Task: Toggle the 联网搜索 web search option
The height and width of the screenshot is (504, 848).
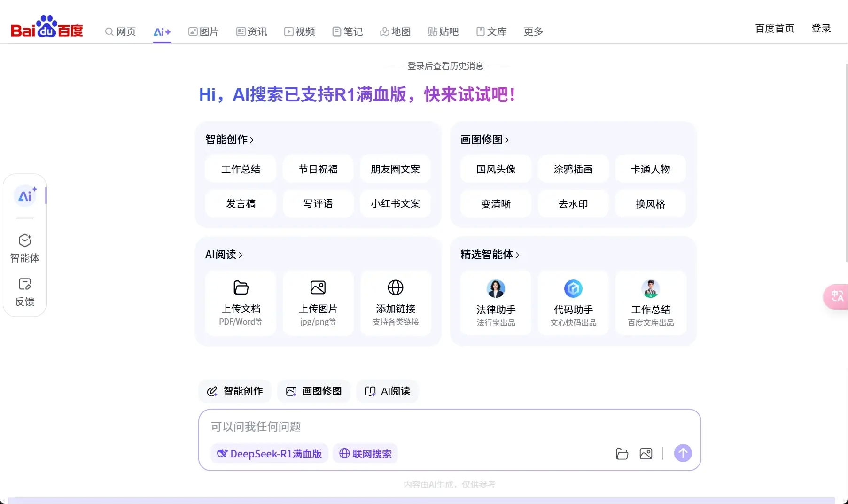Action: (x=366, y=454)
